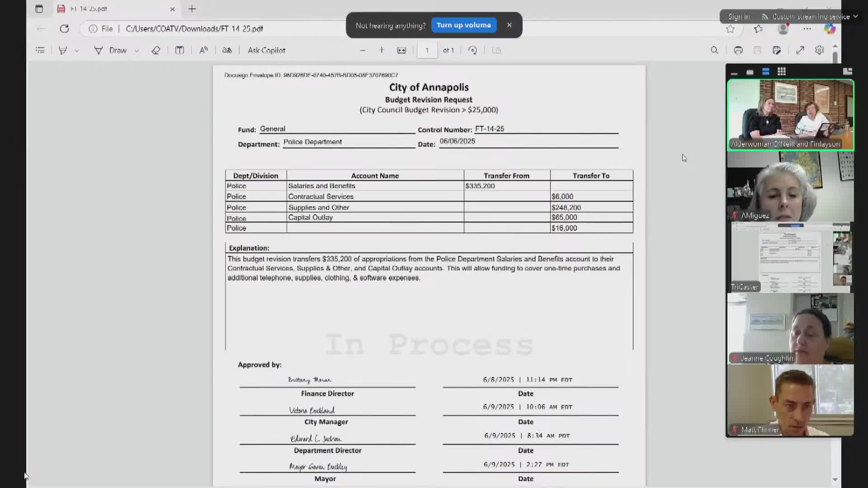Open the Copilot sidebar icon

[830, 29]
